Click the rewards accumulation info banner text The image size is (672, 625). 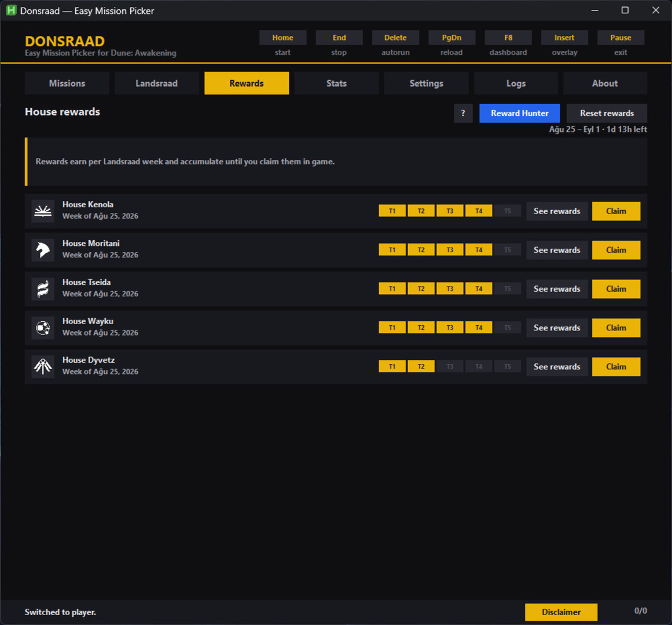click(185, 161)
